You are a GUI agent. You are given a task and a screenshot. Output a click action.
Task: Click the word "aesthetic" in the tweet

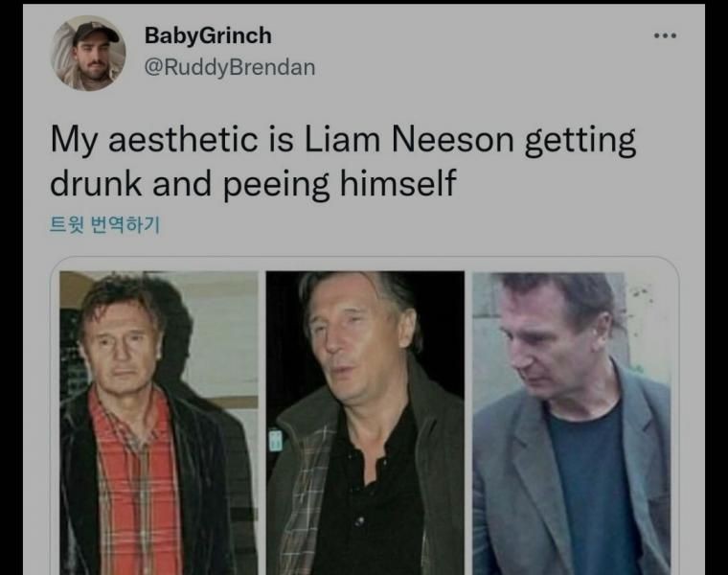point(182,139)
